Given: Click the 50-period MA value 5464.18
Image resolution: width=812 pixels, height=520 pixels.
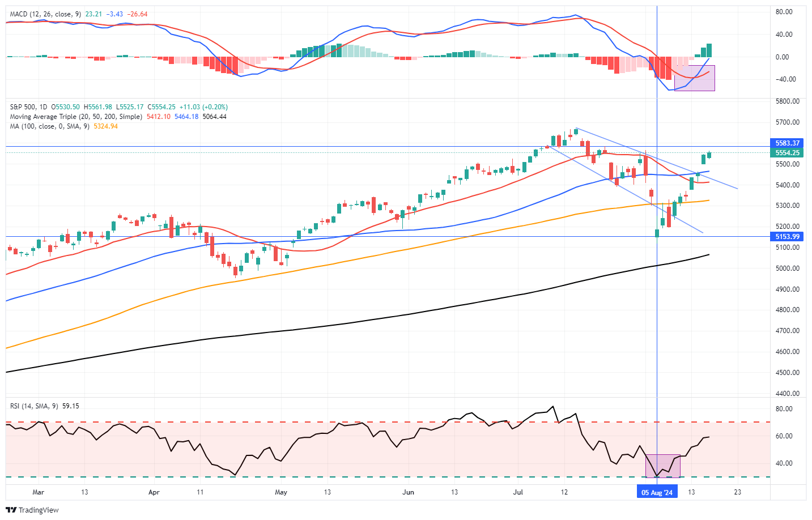Looking at the screenshot, I should point(186,117).
